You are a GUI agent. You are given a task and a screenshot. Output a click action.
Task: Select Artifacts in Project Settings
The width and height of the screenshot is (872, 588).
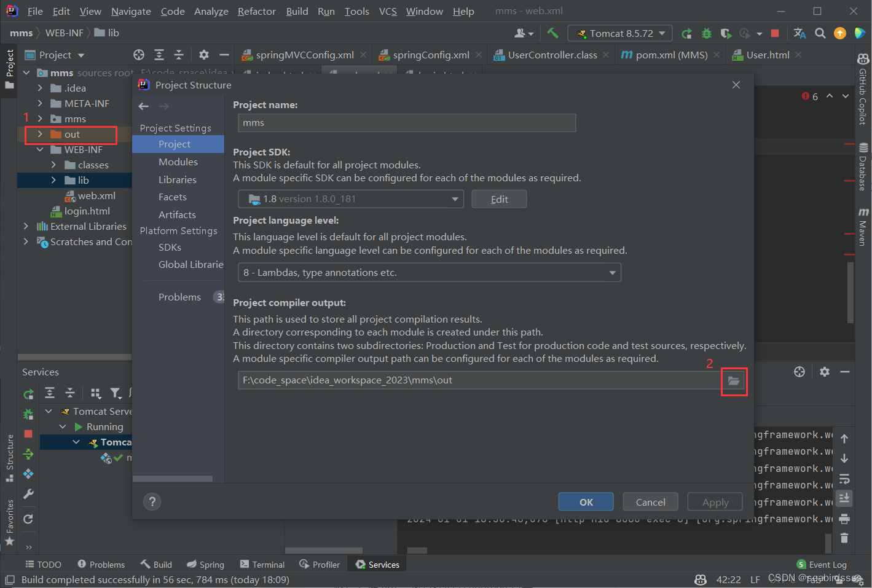pos(177,214)
